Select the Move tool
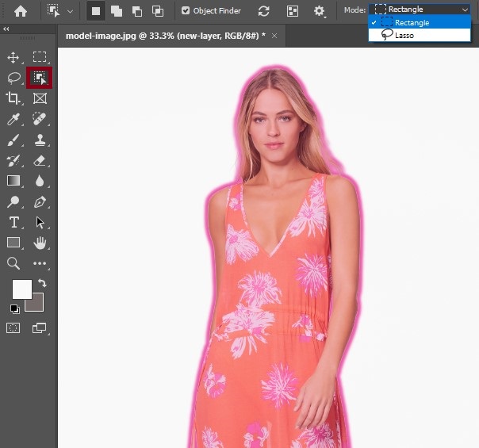The height and width of the screenshot is (448, 479). pos(13,57)
